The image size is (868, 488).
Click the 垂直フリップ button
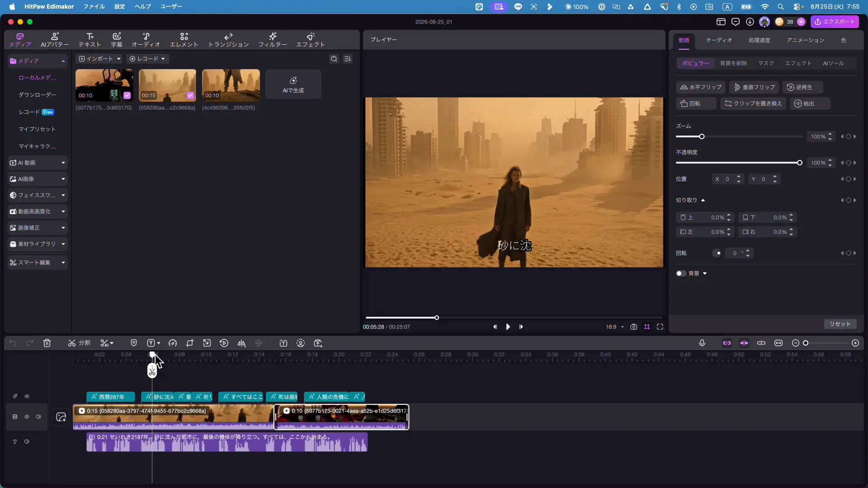pyautogui.click(x=754, y=87)
